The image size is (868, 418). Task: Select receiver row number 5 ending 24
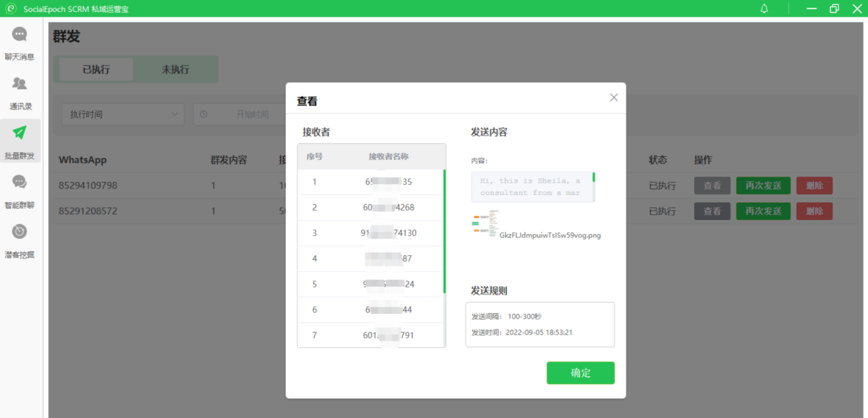370,284
